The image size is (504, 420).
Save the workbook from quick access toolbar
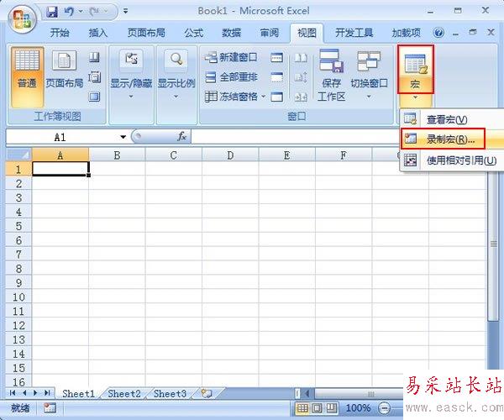point(52,12)
